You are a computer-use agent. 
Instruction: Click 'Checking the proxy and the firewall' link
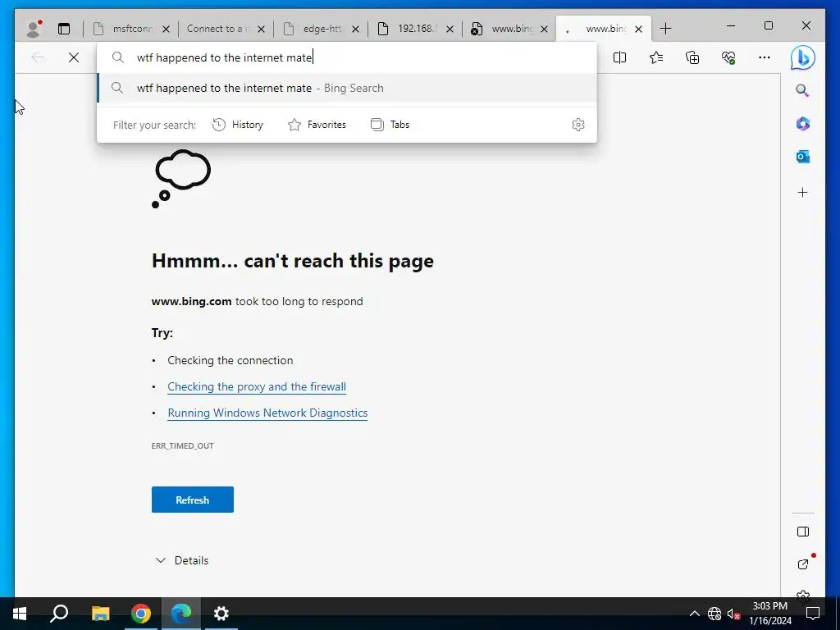[x=257, y=387]
